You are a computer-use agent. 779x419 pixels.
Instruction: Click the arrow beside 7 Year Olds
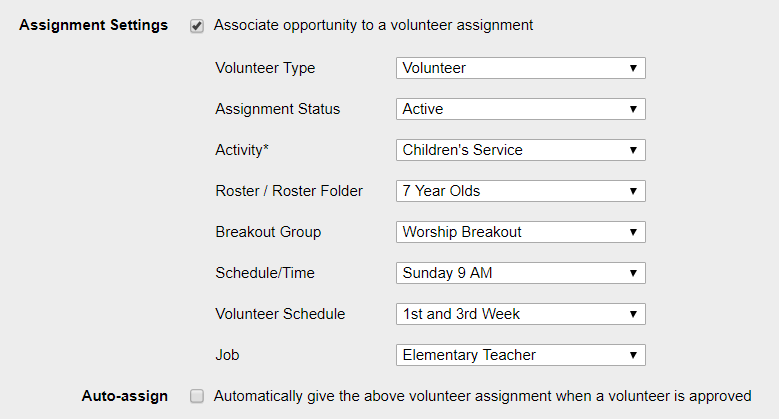(x=633, y=191)
